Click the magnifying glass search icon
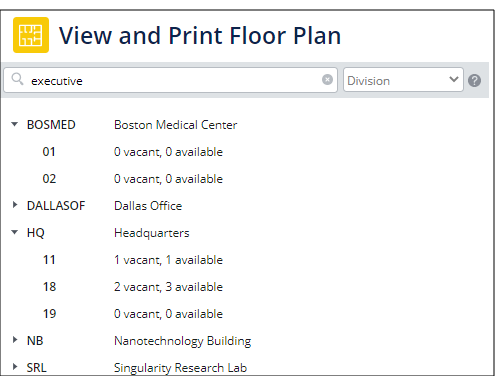The image size is (504, 376). pos(17,80)
